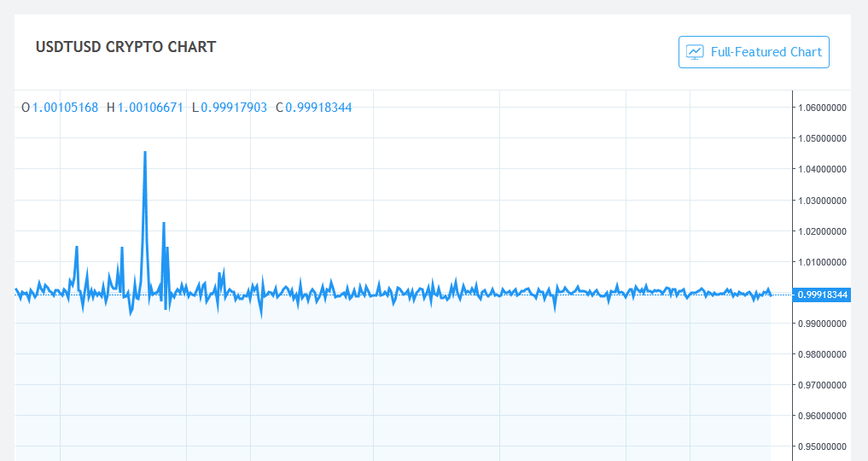868x461 pixels.
Task: Click the current price label on axis
Action: click(822, 295)
